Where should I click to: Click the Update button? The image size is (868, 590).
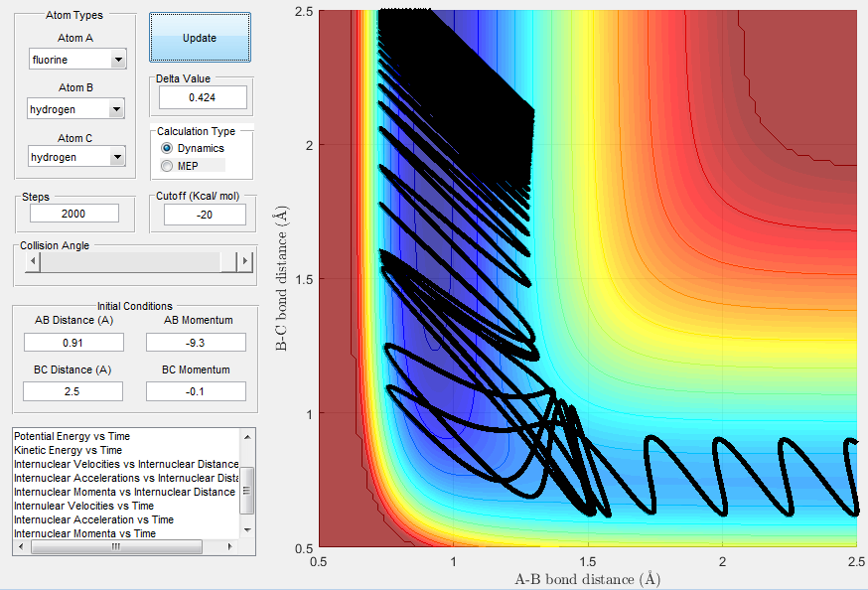(200, 38)
